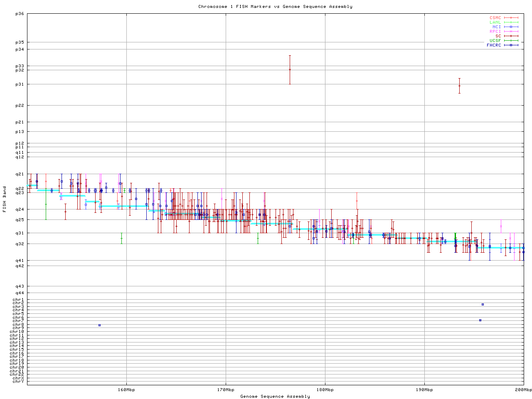Viewport: 532px width, 399px height.
Task: Click the FHCRC legend square marker
Action: (511, 45)
